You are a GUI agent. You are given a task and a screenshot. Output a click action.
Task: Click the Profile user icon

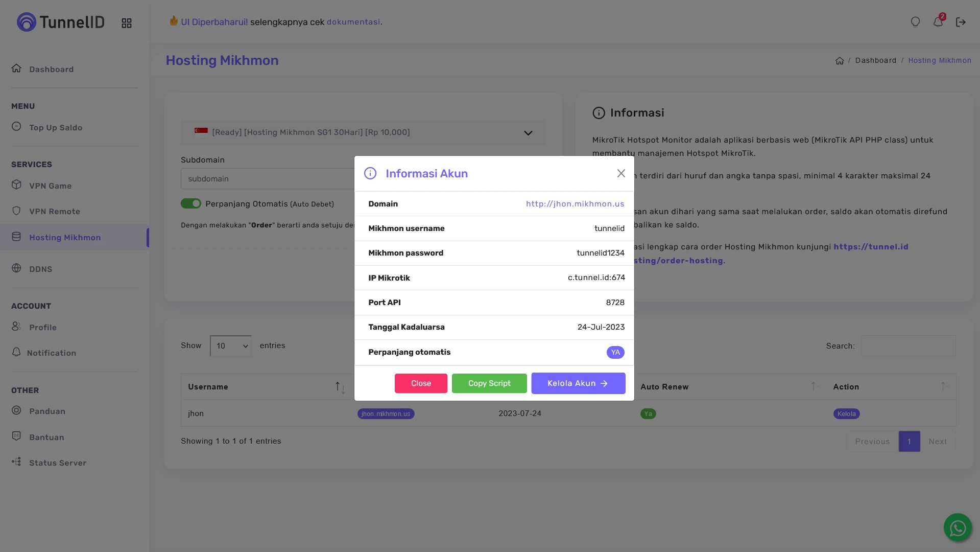(x=16, y=327)
